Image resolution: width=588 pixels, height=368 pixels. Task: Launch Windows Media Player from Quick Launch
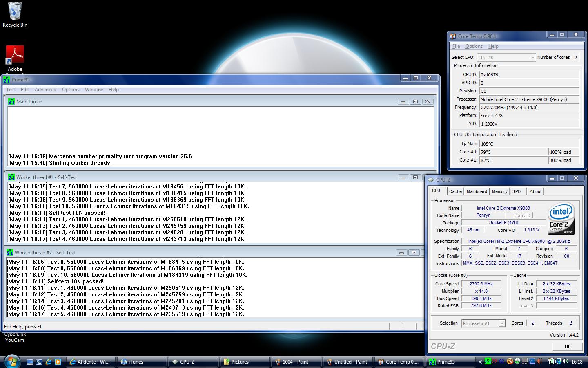pyautogui.click(x=58, y=362)
